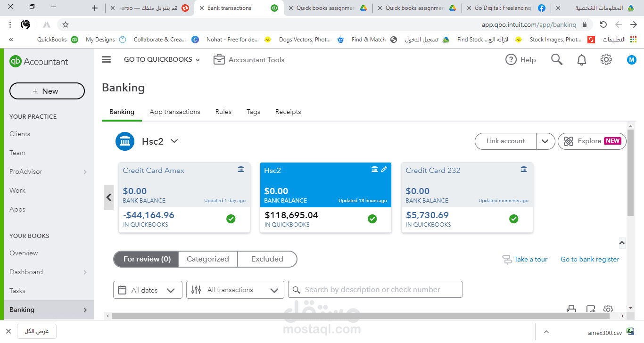The image size is (644, 343).
Task: Click the Explore NEW button
Action: [592, 141]
